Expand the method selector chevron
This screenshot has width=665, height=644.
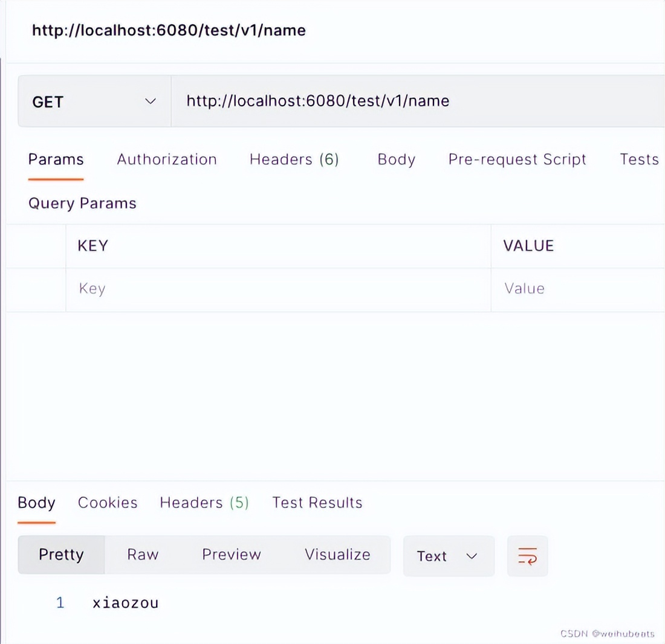150,101
